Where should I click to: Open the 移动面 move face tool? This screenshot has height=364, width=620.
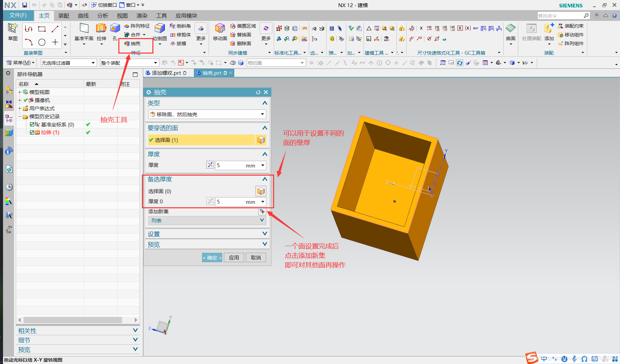click(220, 32)
